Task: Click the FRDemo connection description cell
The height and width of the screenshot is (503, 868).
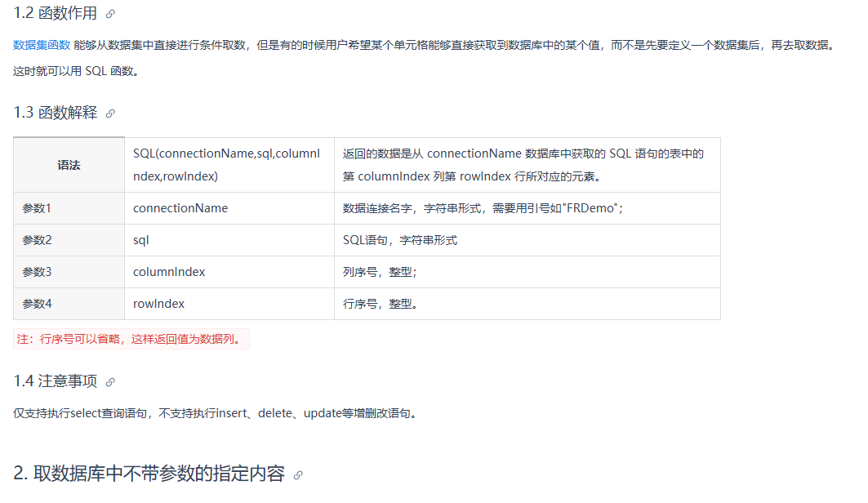Action: pyautogui.click(x=527, y=208)
